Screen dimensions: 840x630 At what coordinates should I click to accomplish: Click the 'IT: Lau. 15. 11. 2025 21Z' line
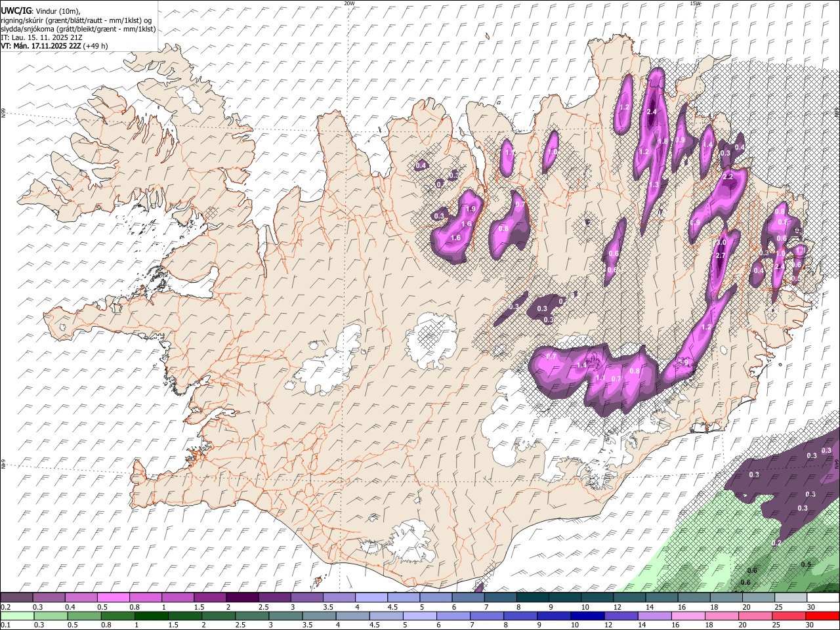41,37
